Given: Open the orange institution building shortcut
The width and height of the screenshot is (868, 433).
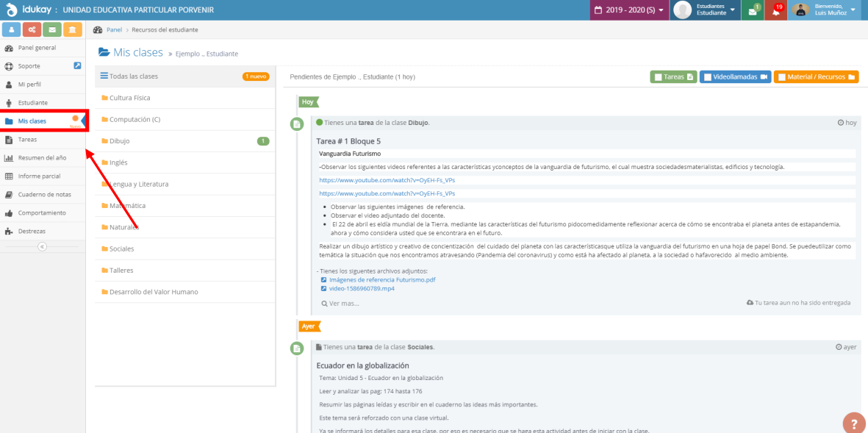Looking at the screenshot, I should tap(72, 29).
